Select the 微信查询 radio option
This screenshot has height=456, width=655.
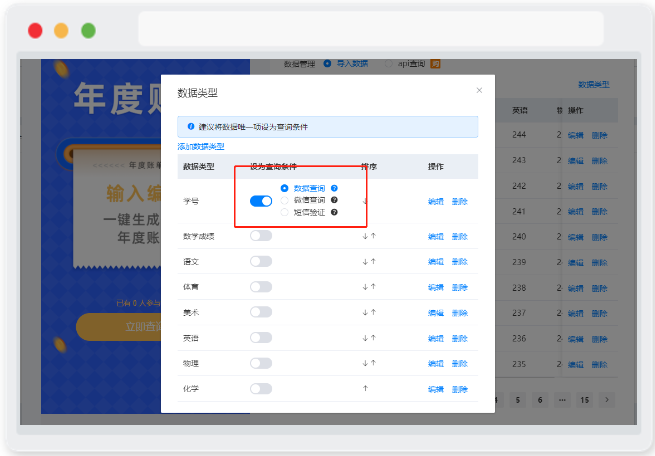284,200
